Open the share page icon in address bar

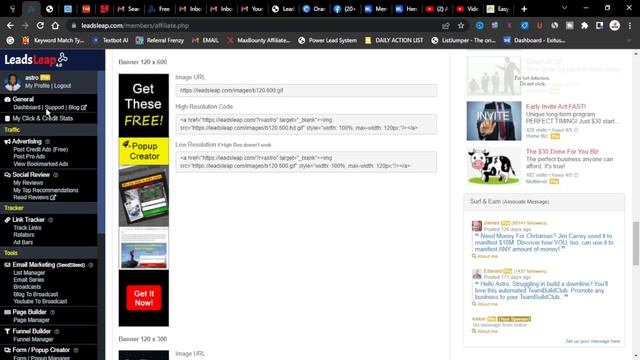[446, 26]
